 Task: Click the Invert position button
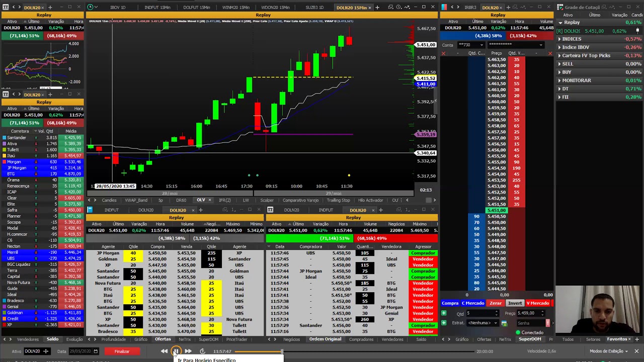coord(515,303)
